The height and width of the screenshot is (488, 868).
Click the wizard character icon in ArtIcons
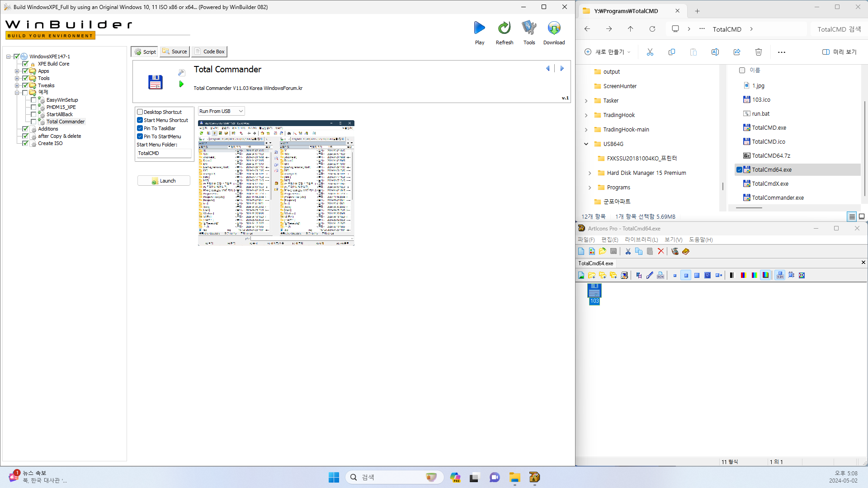tap(675, 251)
